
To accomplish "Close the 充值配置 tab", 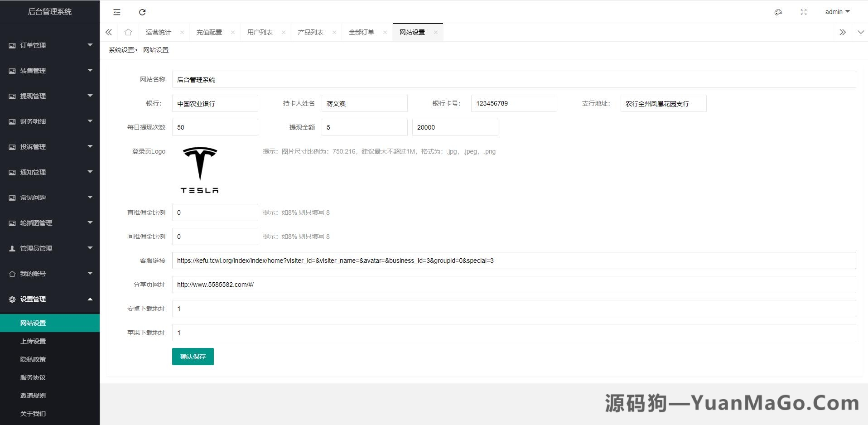I will tap(233, 32).
